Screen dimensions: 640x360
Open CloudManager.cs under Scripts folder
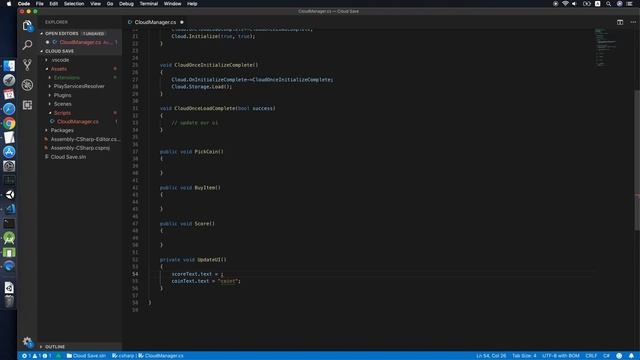[78, 122]
